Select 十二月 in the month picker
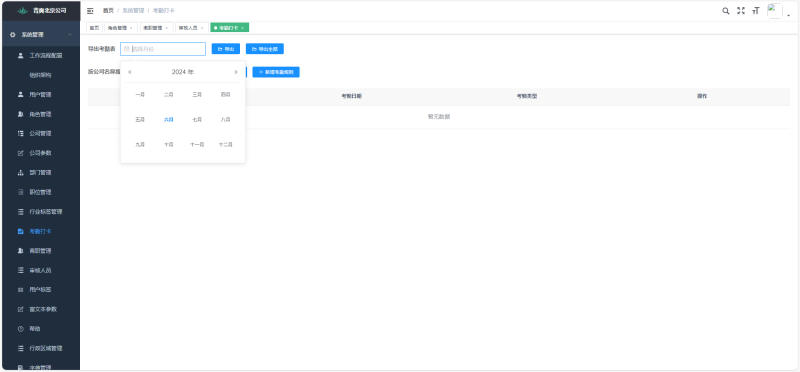The image size is (800, 372). (226, 145)
